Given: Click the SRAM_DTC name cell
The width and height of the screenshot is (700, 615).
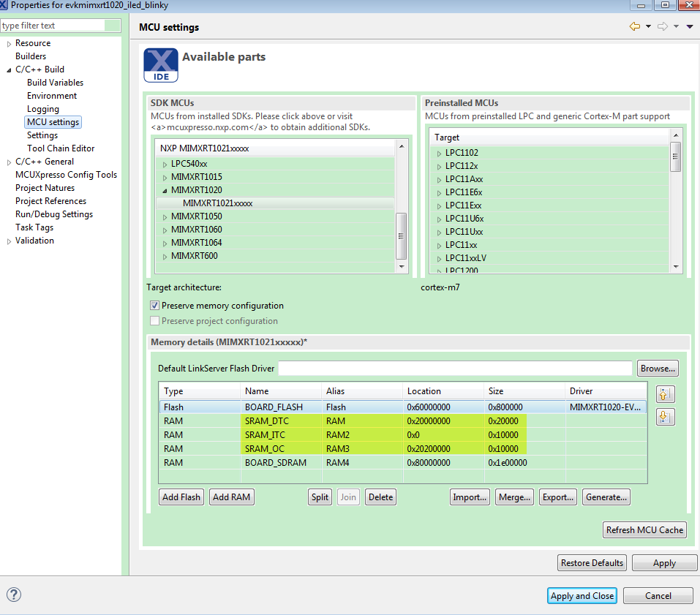Looking at the screenshot, I should tap(281, 421).
